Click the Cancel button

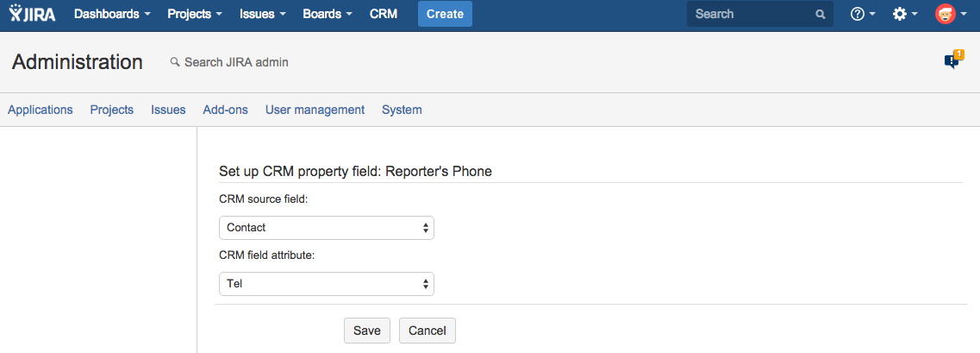click(x=427, y=331)
